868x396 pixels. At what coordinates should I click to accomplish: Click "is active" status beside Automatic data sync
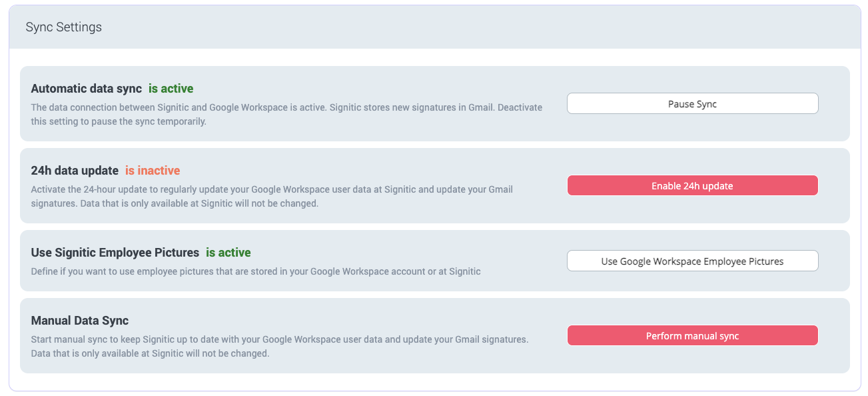pos(171,89)
